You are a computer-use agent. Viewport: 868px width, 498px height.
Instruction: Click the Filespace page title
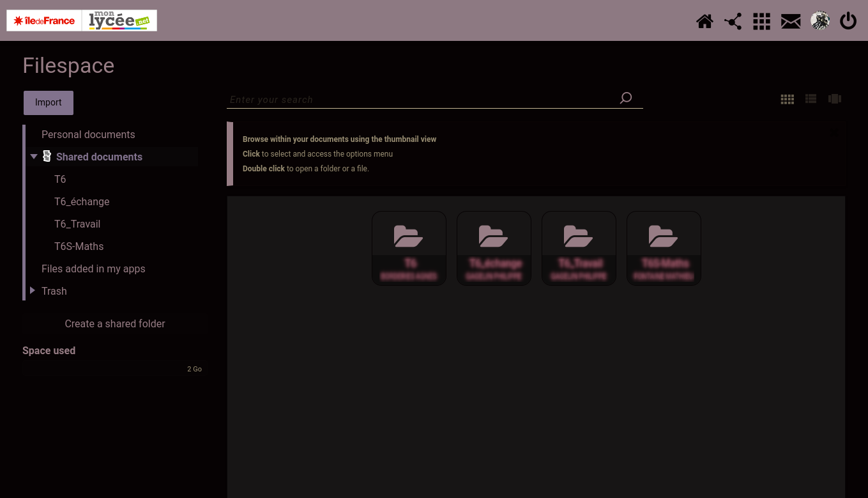(68, 66)
